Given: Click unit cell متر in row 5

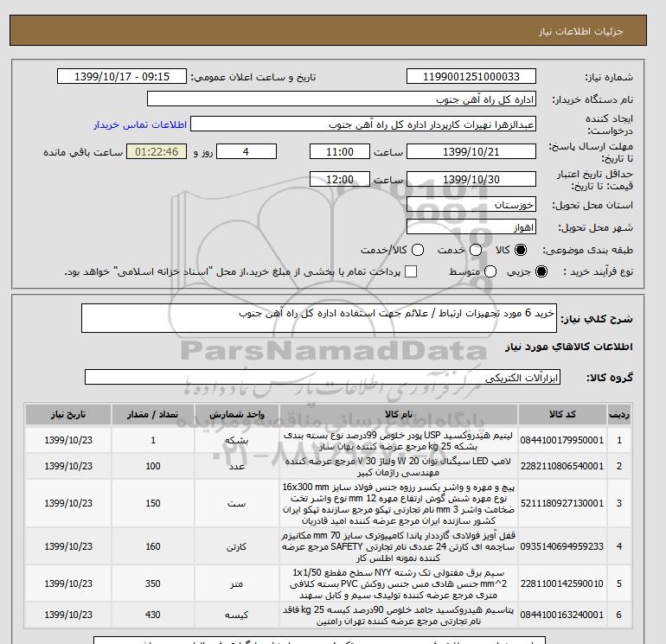Looking at the screenshot, I should (237, 583).
